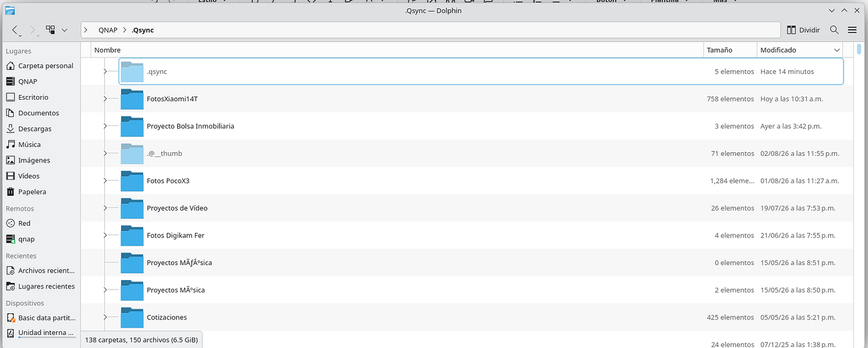Screen dimensions: 868x348
Task: Expand the Cotizaciones folder
Action: 105,318
